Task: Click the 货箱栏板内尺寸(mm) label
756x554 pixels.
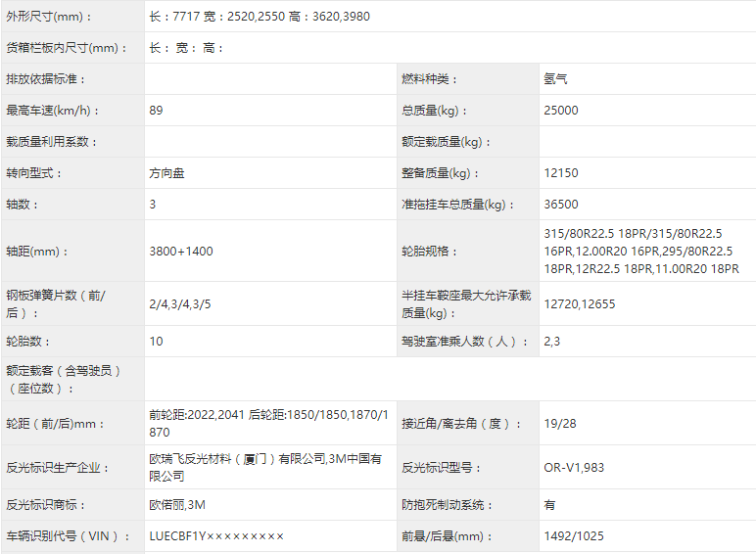Action: point(67,48)
